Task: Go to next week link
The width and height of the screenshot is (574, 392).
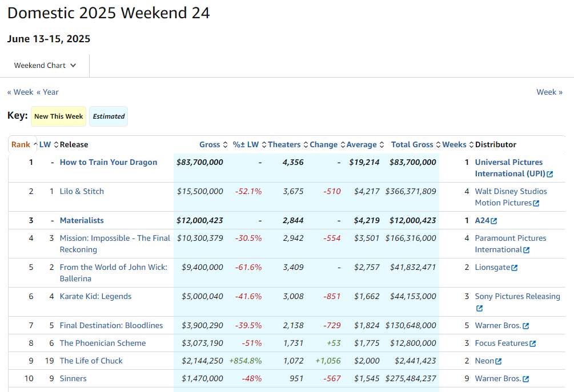Action: 549,92
